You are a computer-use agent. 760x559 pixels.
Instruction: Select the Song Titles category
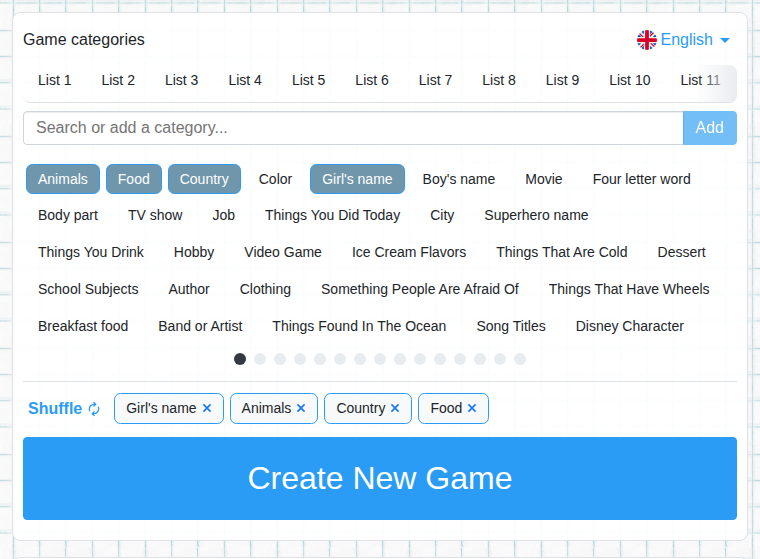(x=511, y=326)
